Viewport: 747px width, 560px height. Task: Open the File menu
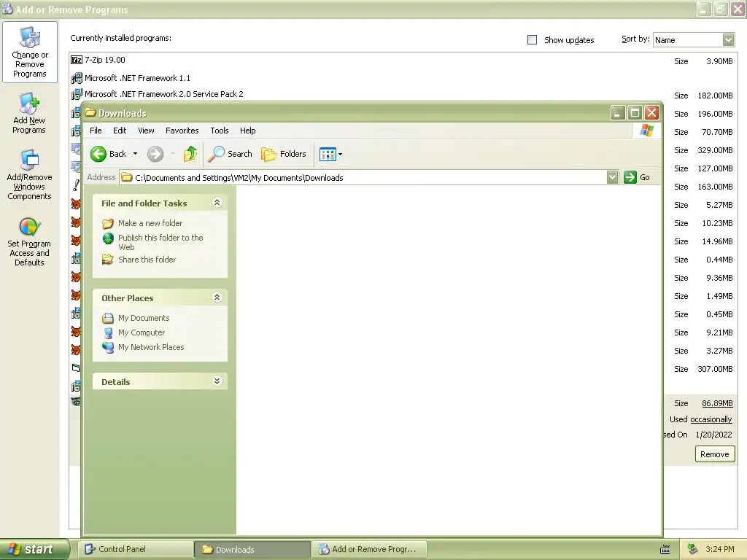coord(96,131)
